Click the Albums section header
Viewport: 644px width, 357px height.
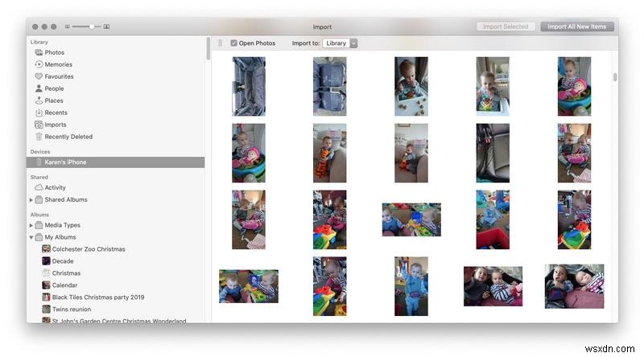tap(39, 215)
